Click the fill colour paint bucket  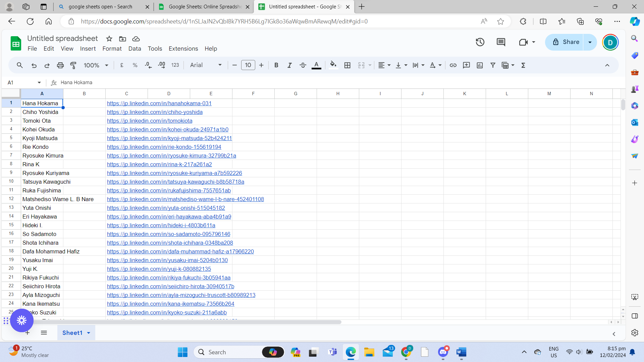coord(333,65)
